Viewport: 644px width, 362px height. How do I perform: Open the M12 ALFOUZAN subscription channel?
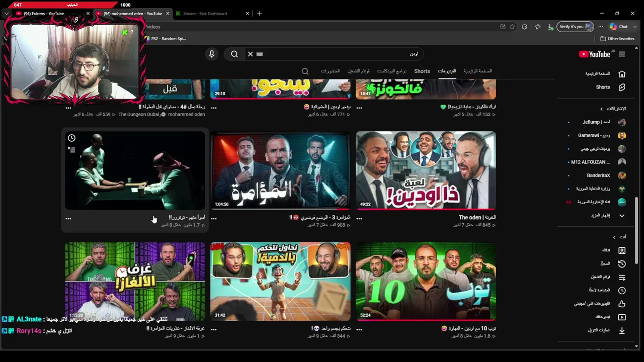pos(597,162)
